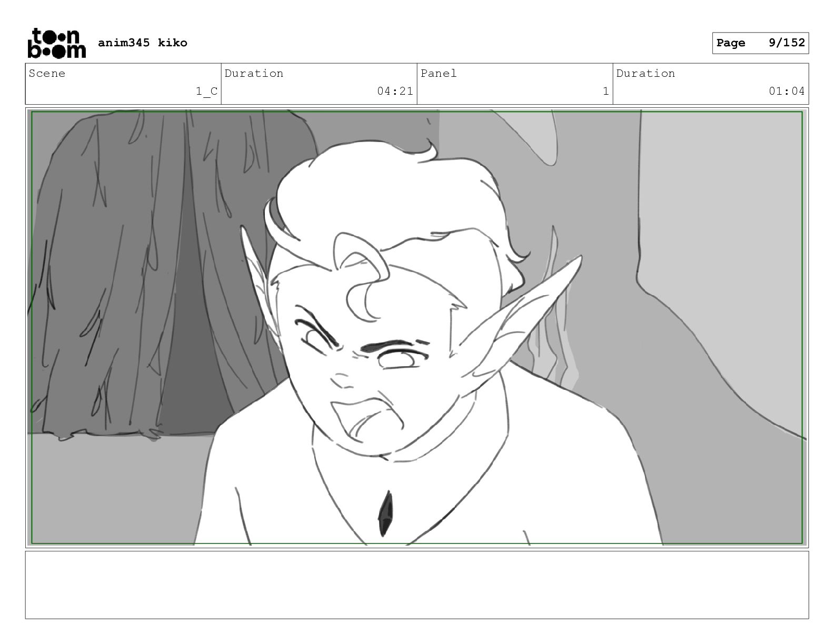The height and width of the screenshot is (644, 834).
Task: Click the storyboard panel drawing of the elf
Action: (417, 328)
